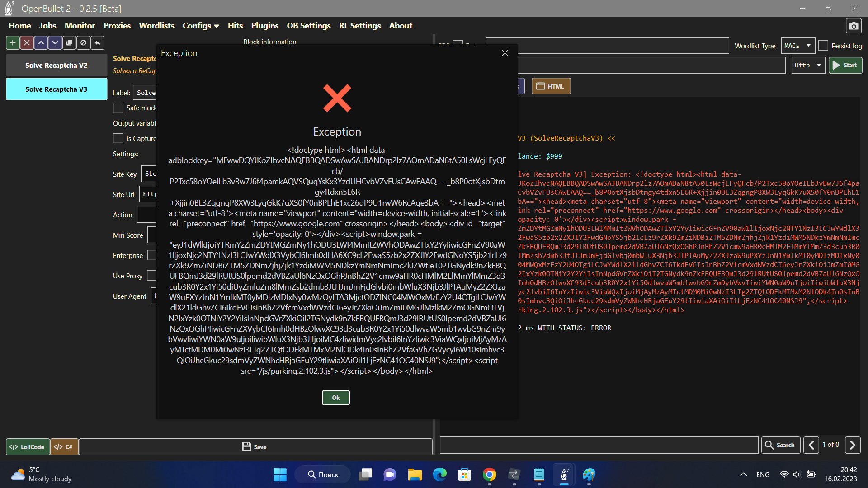Open the Wordlists page

(x=157, y=26)
